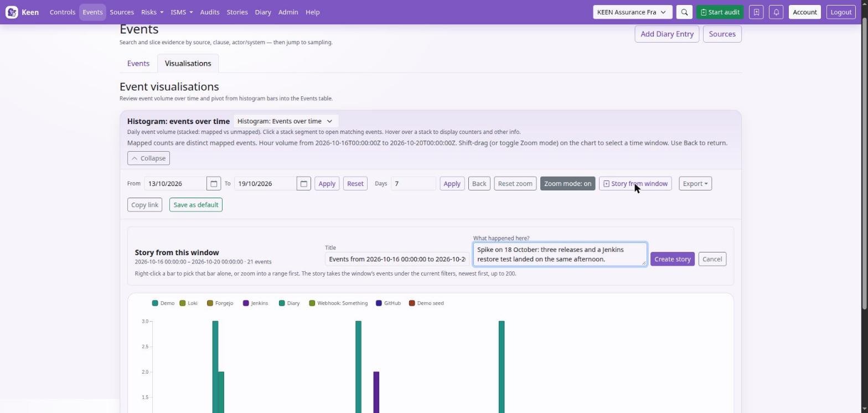
Task: Focus the story Title input field
Action: click(x=397, y=259)
